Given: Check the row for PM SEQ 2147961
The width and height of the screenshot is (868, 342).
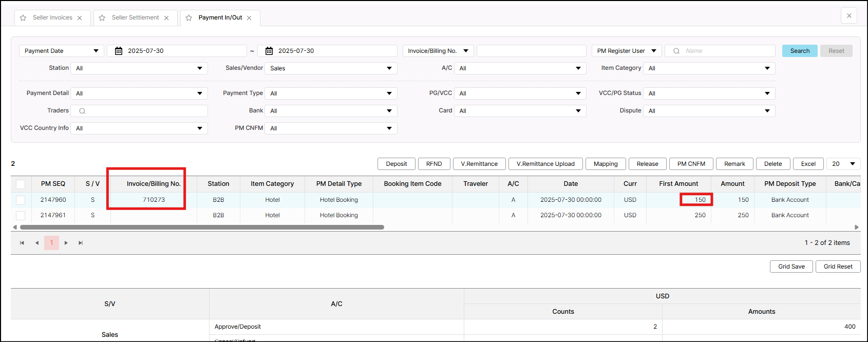Looking at the screenshot, I should pos(21,215).
